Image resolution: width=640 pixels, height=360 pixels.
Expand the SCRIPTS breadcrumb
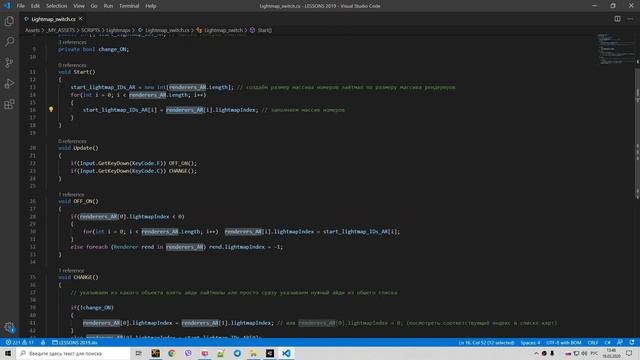[90, 30]
